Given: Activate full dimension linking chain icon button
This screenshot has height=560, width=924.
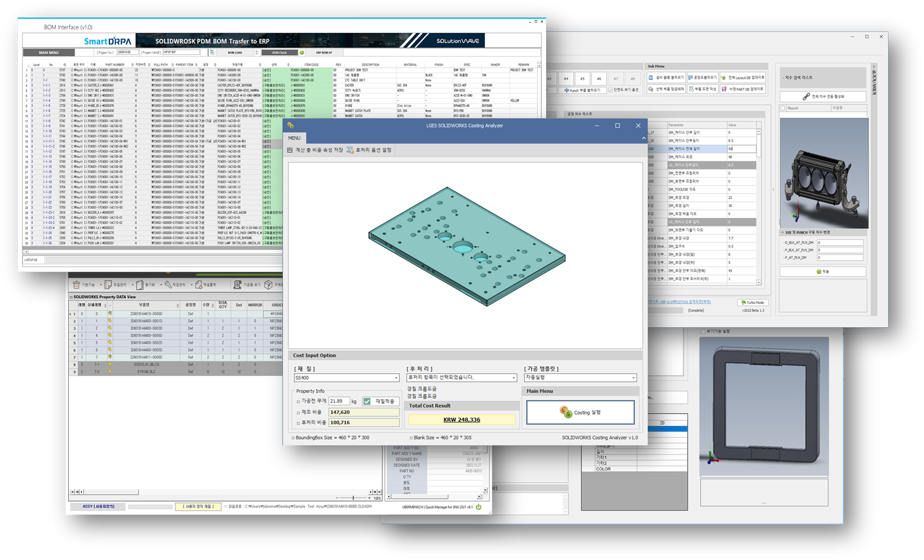Looking at the screenshot, I should tap(823, 96).
